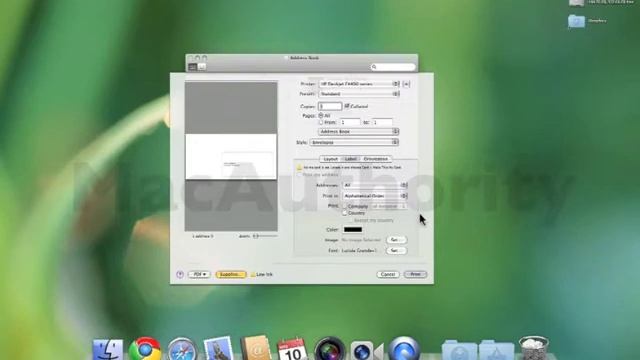Open the folder stack left of Applications
640x360 pixels.
click(460, 350)
